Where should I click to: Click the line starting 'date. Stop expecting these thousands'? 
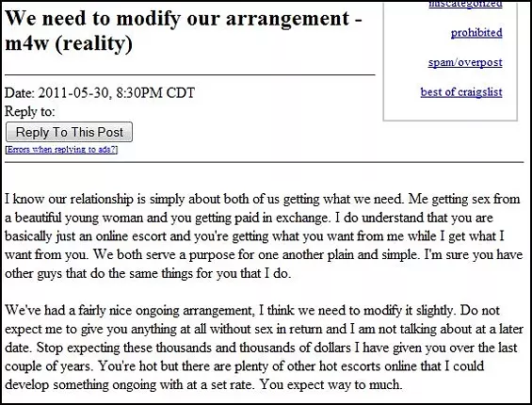click(x=261, y=348)
